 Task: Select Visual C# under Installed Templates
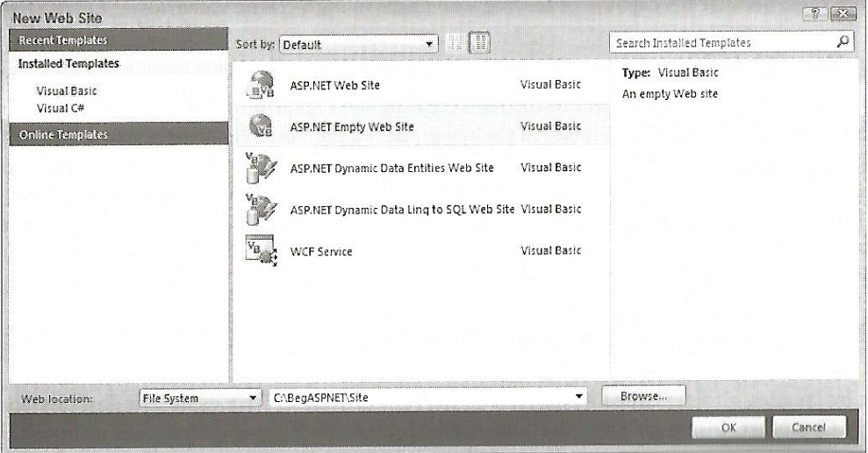click(61, 108)
